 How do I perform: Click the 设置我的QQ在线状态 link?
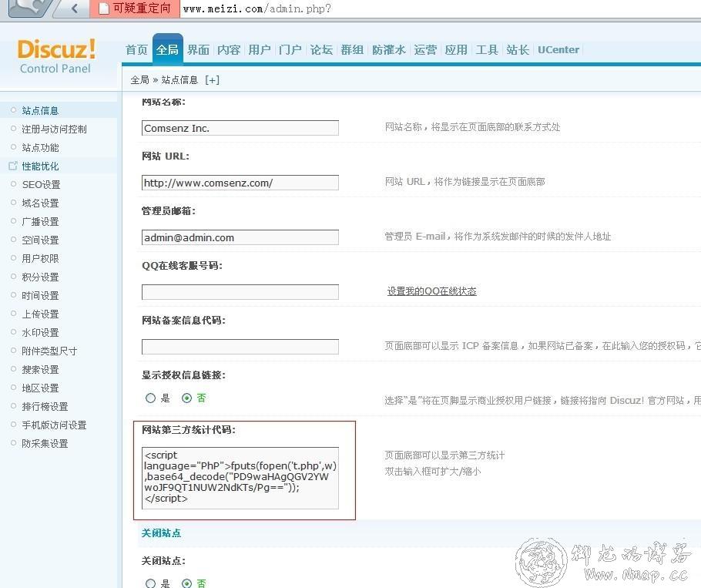click(431, 291)
